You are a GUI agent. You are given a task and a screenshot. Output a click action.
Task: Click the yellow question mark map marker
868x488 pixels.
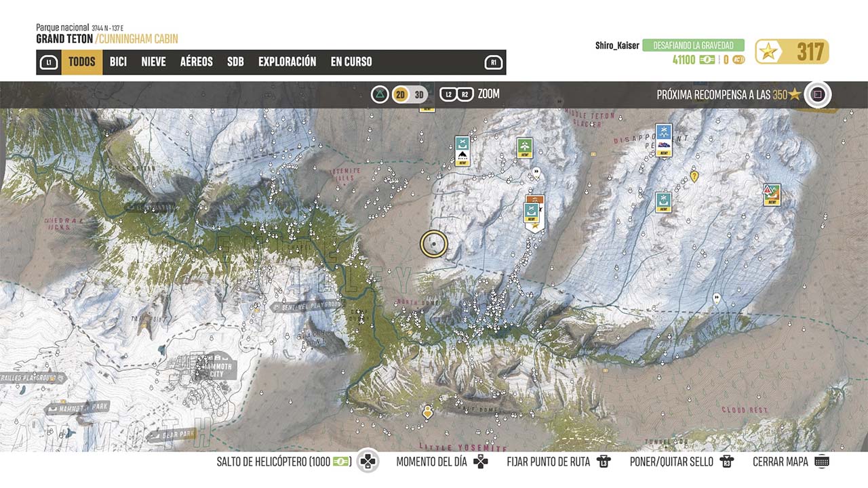click(x=694, y=177)
